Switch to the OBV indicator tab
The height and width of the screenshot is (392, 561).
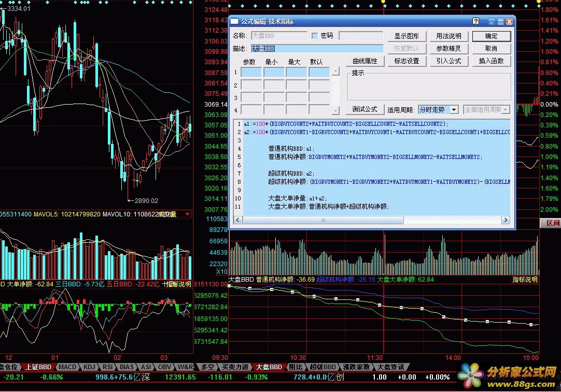pos(164,367)
